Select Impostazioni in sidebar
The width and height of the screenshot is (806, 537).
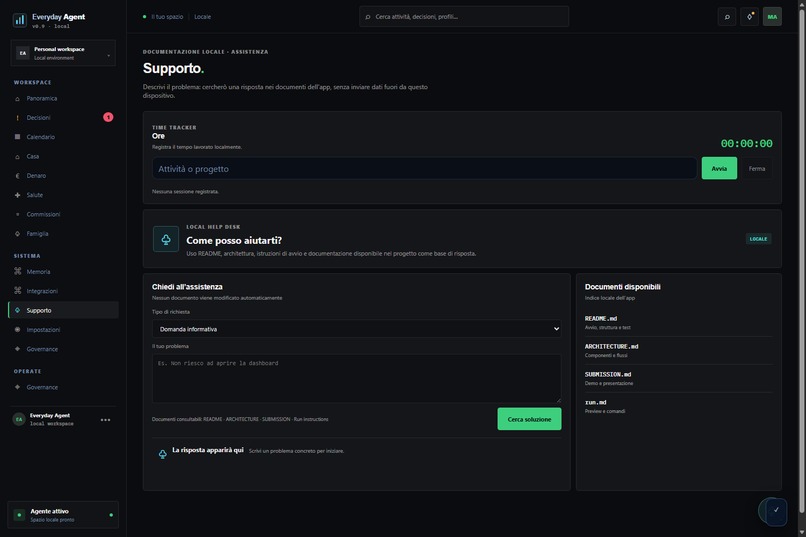63,329
